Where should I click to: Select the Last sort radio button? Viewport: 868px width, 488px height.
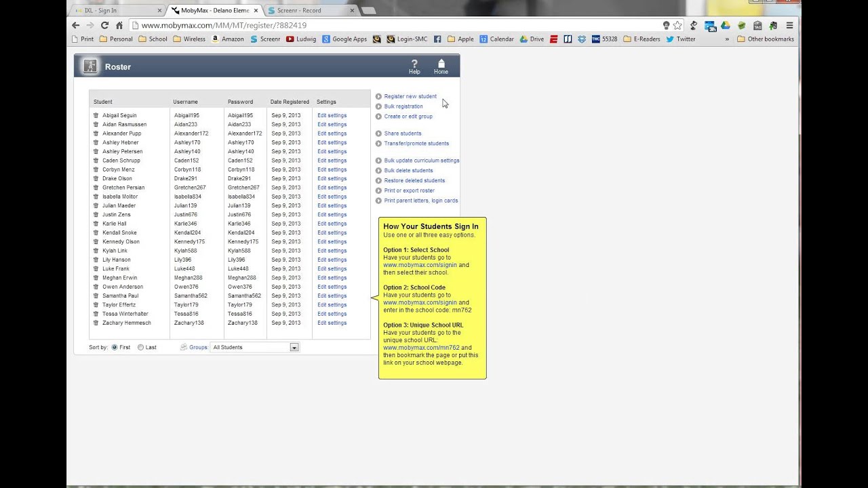pyautogui.click(x=140, y=347)
